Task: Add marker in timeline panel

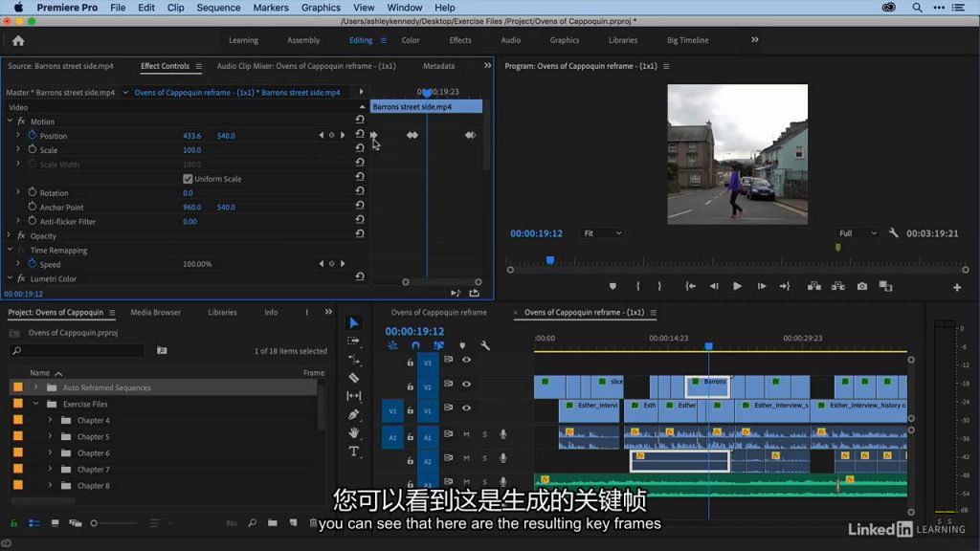Action: (462, 344)
